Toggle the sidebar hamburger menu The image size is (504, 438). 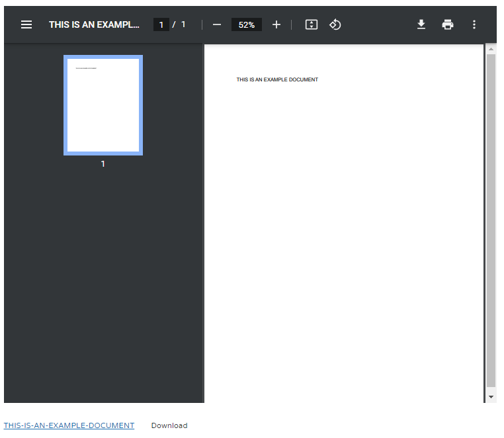coord(26,24)
